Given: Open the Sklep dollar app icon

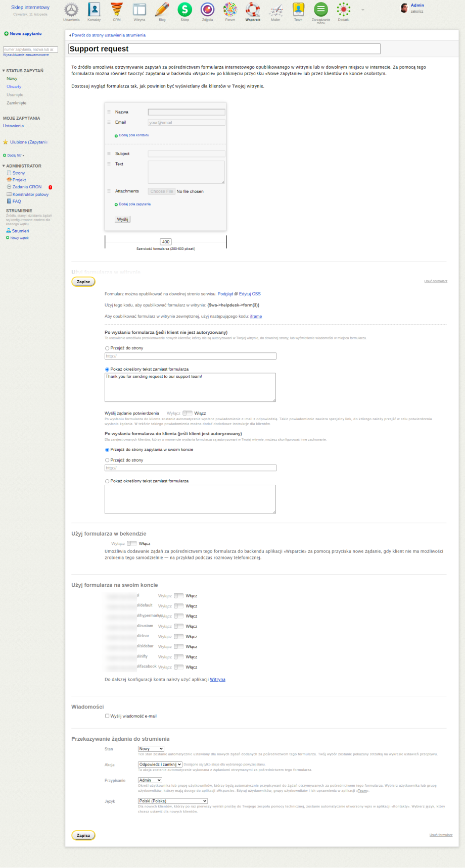Looking at the screenshot, I should pyautogui.click(x=184, y=10).
